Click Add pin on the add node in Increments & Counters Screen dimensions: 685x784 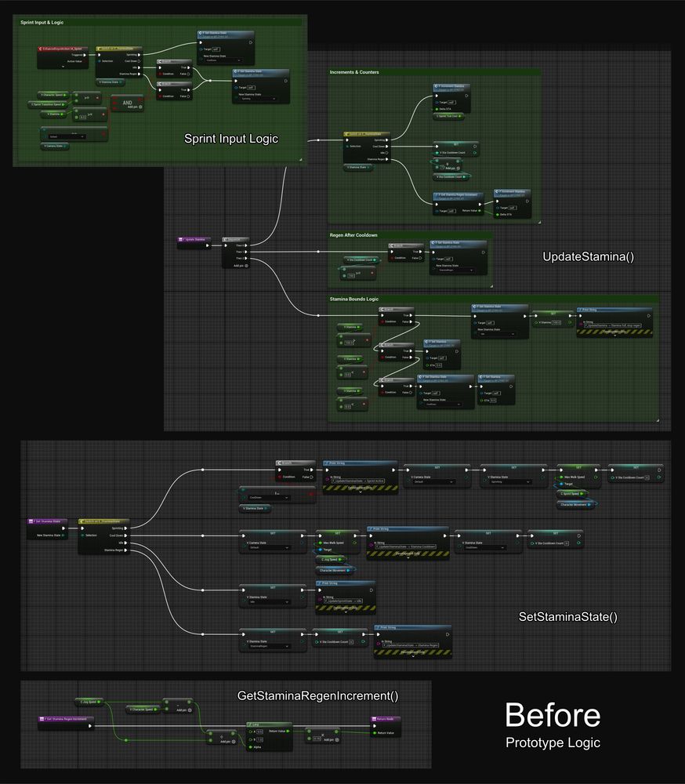pyautogui.click(x=452, y=169)
